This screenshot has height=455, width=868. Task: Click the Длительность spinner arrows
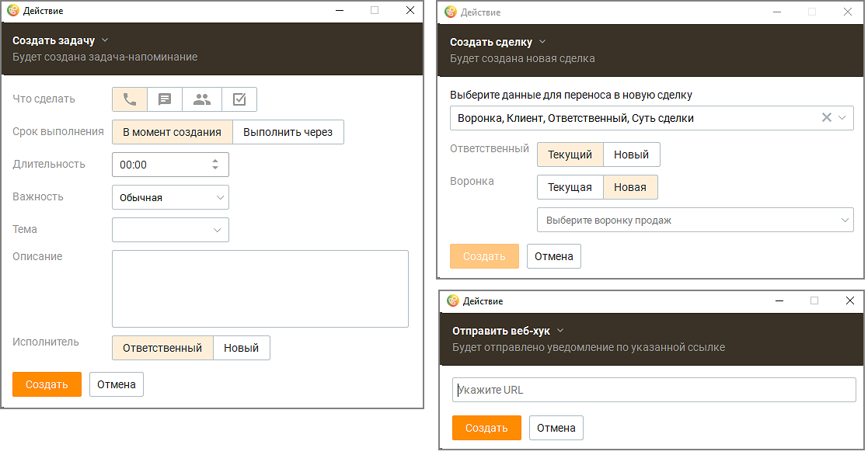click(215, 164)
